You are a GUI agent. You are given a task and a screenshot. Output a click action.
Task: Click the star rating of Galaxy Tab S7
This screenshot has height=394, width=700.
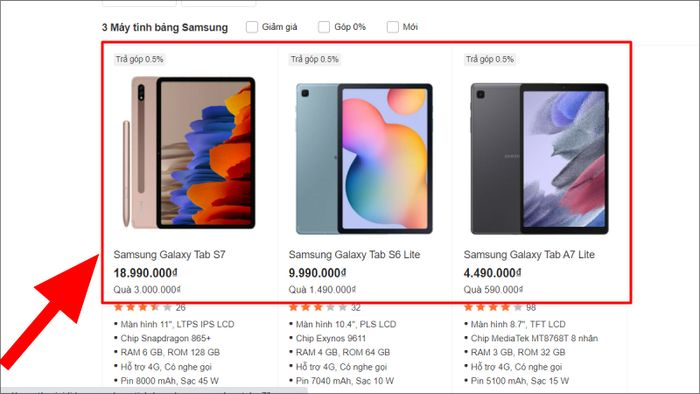[143, 307]
